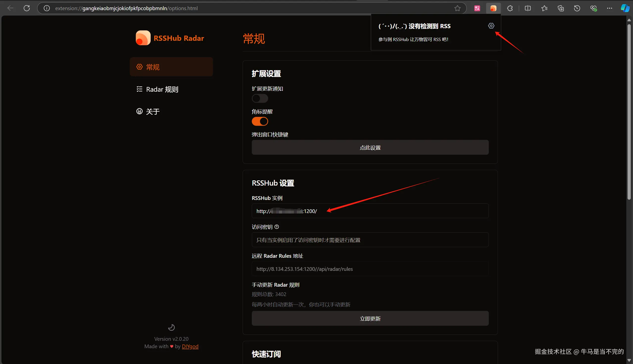Image resolution: width=633 pixels, height=364 pixels.
Task: Click the 立即更新 button
Action: click(370, 319)
